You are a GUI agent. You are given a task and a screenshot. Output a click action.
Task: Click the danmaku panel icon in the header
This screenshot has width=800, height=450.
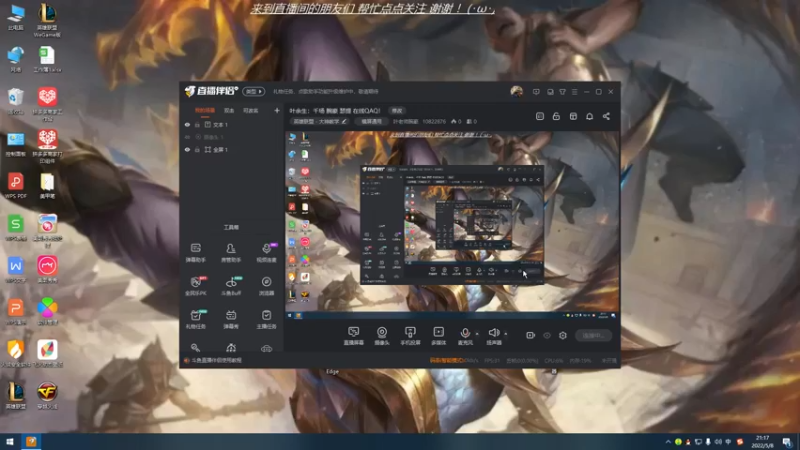[540, 116]
